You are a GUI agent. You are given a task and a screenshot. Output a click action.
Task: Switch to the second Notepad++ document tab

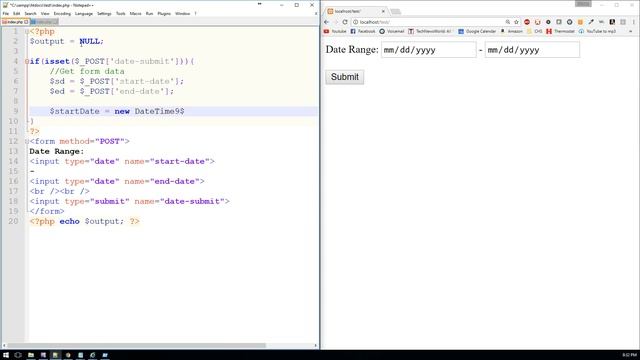44,22
